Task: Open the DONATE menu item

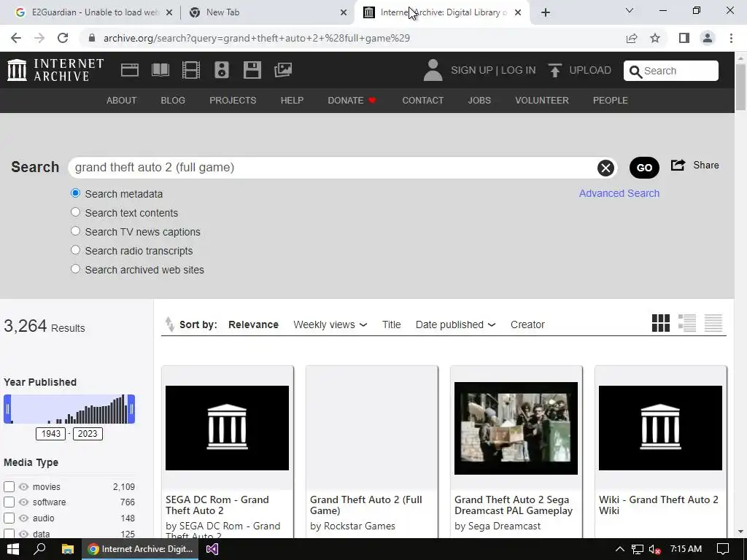Action: point(352,101)
